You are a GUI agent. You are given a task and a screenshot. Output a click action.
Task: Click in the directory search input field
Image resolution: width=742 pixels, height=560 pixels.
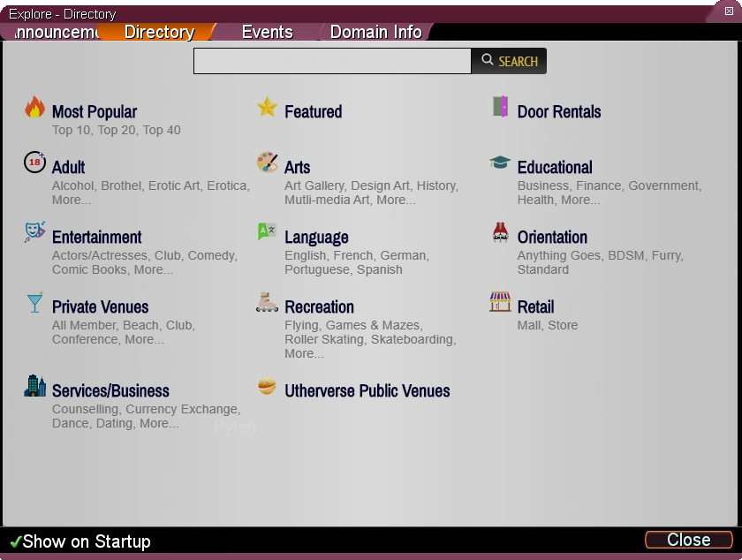332,61
